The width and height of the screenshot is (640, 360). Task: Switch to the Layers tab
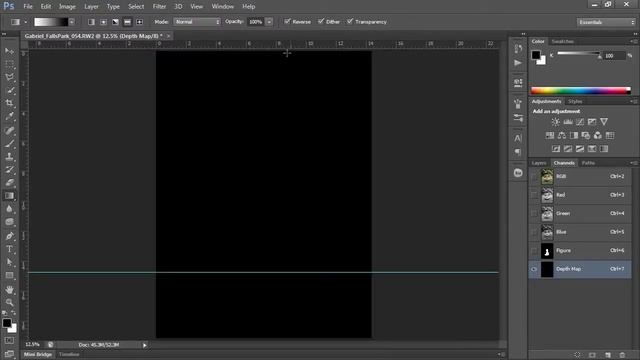[539, 163]
